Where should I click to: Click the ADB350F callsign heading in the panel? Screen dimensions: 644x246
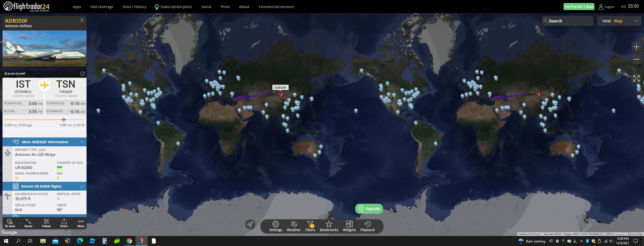point(16,20)
